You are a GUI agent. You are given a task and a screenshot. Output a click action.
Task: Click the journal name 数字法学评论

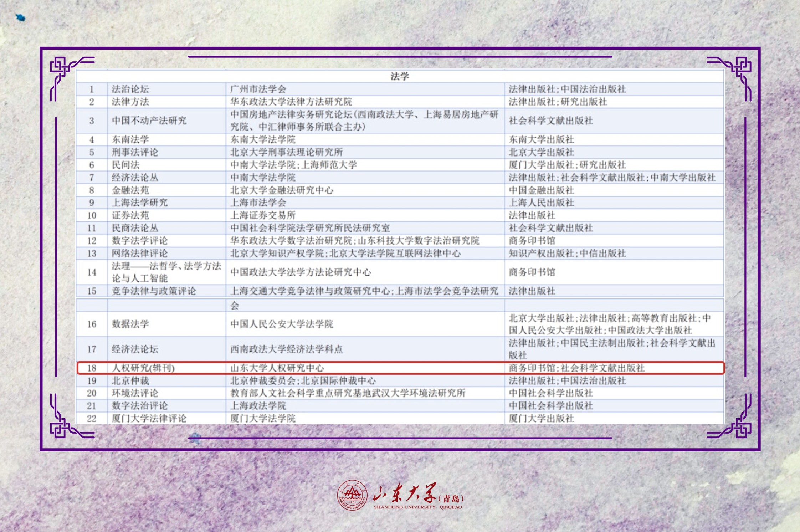(x=139, y=241)
